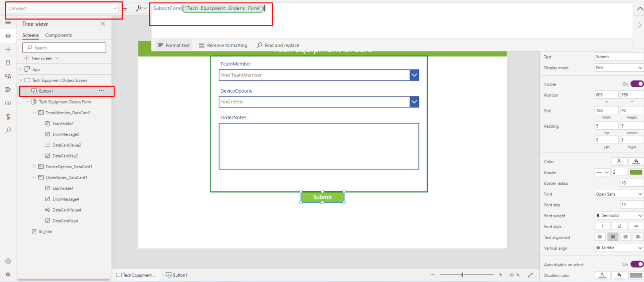Open the Search magnifier in left rail

8,131
